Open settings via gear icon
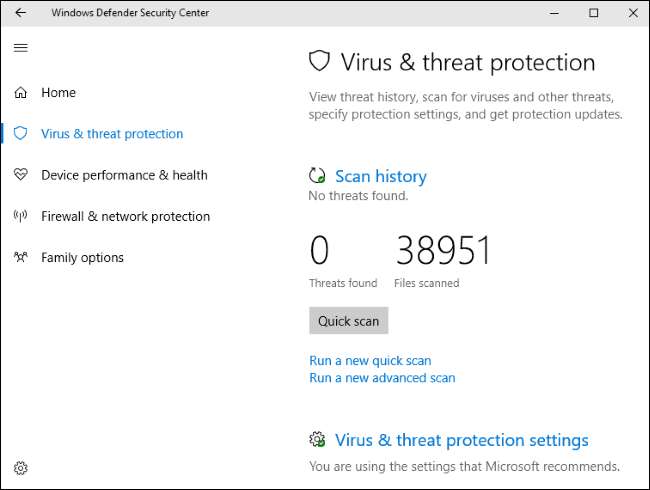This screenshot has width=650, height=490. (21, 467)
